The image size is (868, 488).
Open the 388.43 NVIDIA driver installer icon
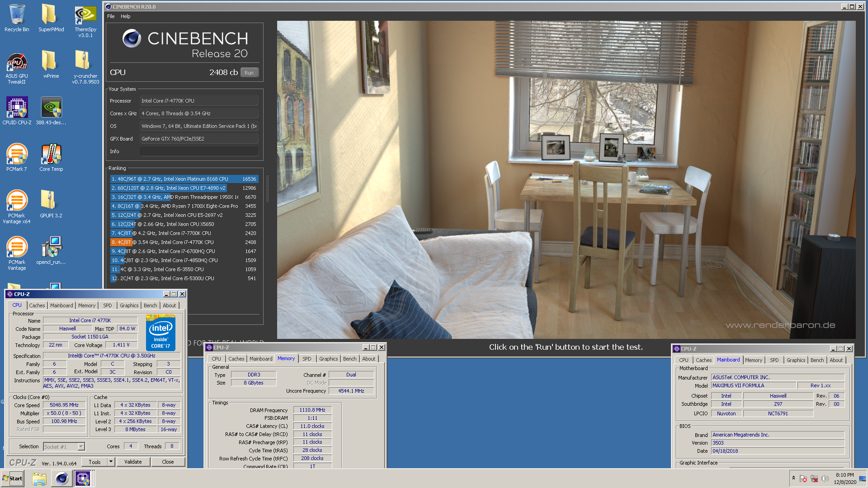(x=51, y=111)
